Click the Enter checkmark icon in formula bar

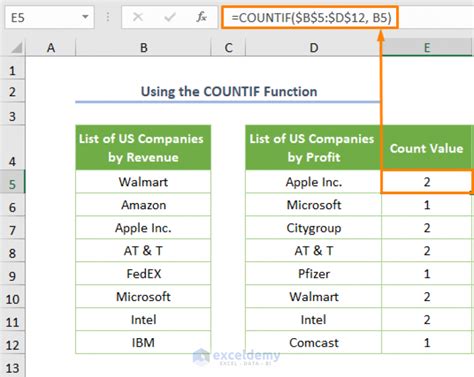[x=170, y=17]
